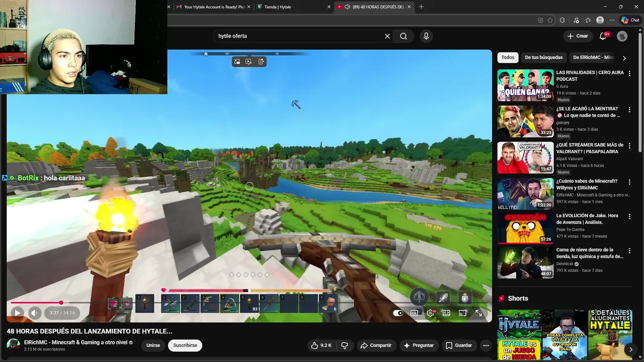Toggle the autoplay switch in the player
644x362 pixels.
[x=398, y=313]
